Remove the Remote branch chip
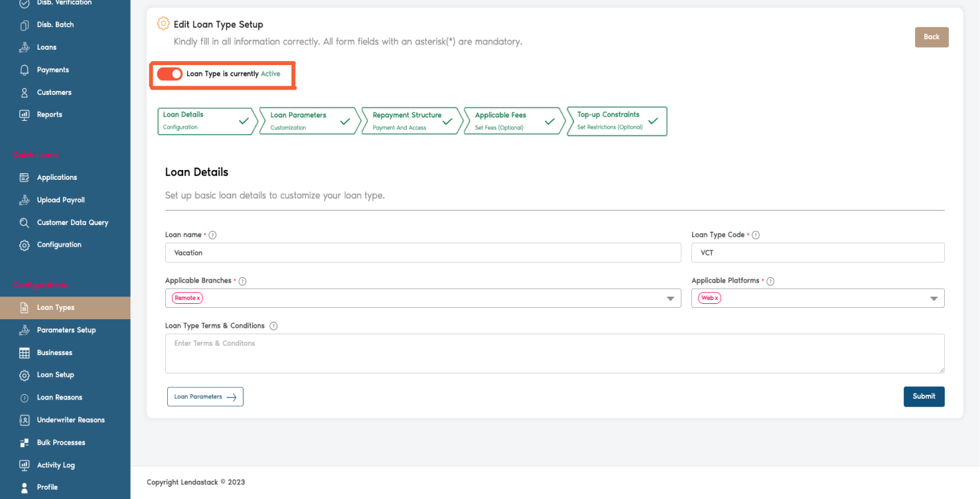This screenshot has height=499, width=980. 196,298
